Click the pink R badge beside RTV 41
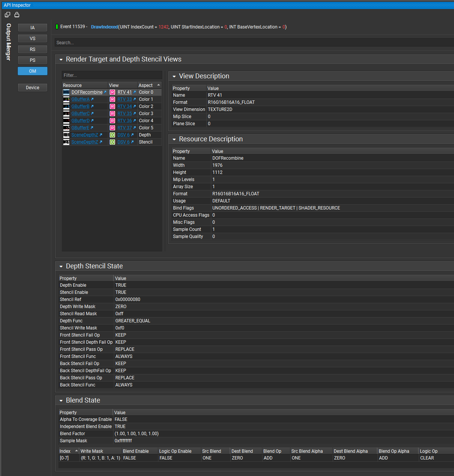 point(112,92)
